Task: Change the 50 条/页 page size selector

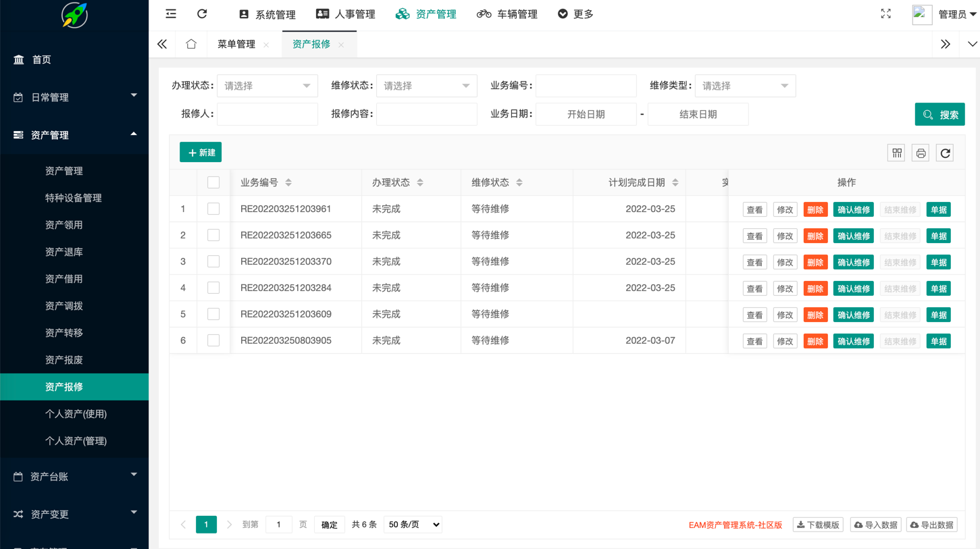Action: tap(413, 524)
